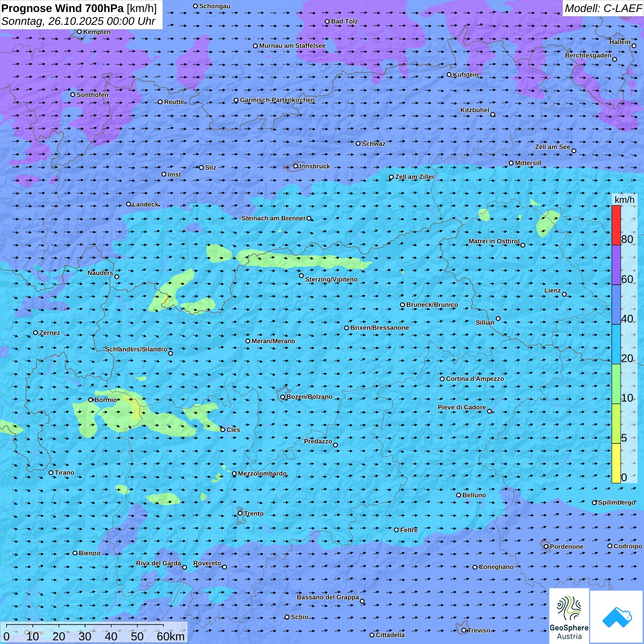Pick the light blue 20–40 legend segment
The image size is (644, 644).
616,345
